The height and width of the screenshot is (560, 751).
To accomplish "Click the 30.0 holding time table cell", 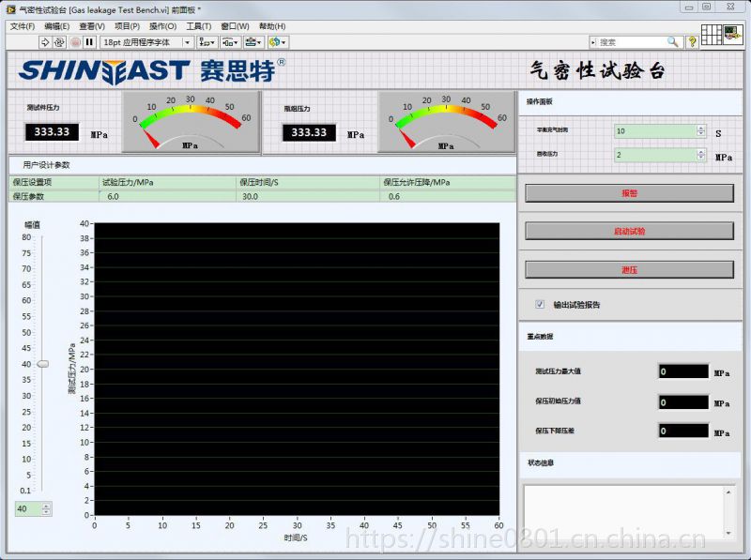I will (308, 197).
